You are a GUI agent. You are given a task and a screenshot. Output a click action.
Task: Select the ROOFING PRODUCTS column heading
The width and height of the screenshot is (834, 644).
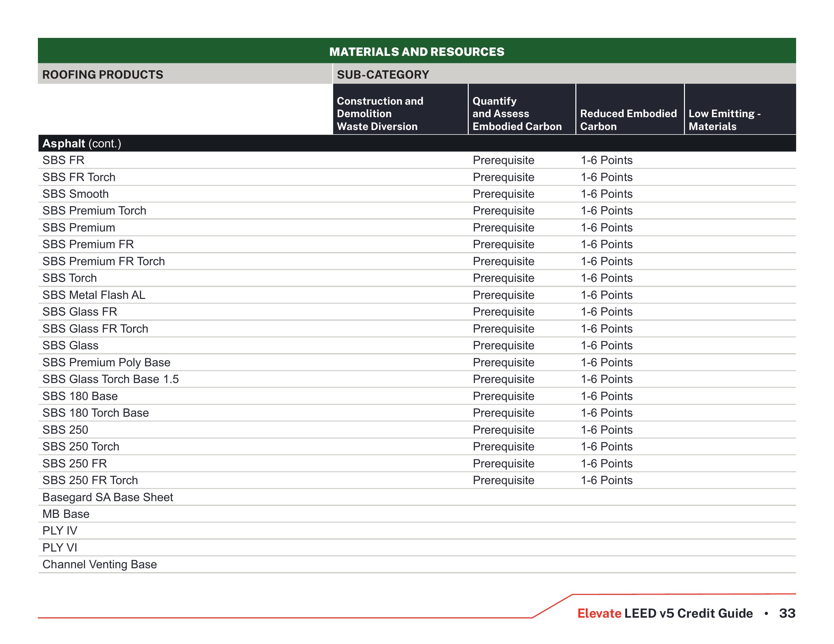pos(103,74)
